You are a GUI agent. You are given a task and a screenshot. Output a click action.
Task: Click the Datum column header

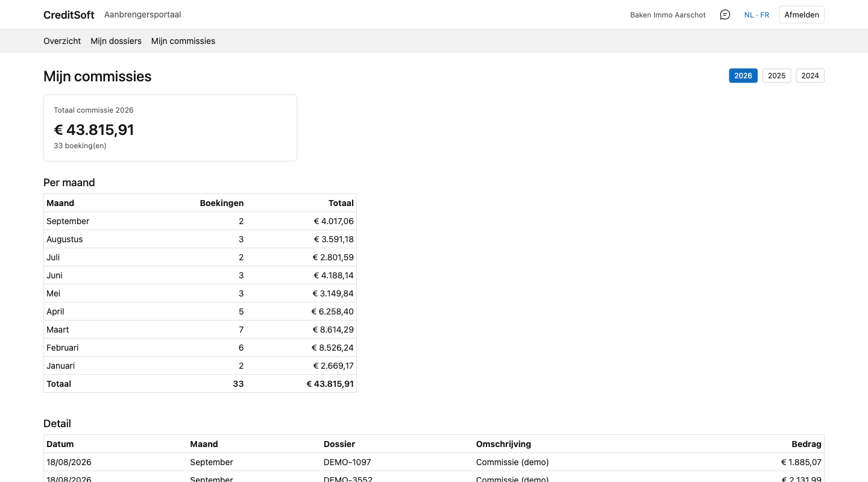click(x=60, y=444)
